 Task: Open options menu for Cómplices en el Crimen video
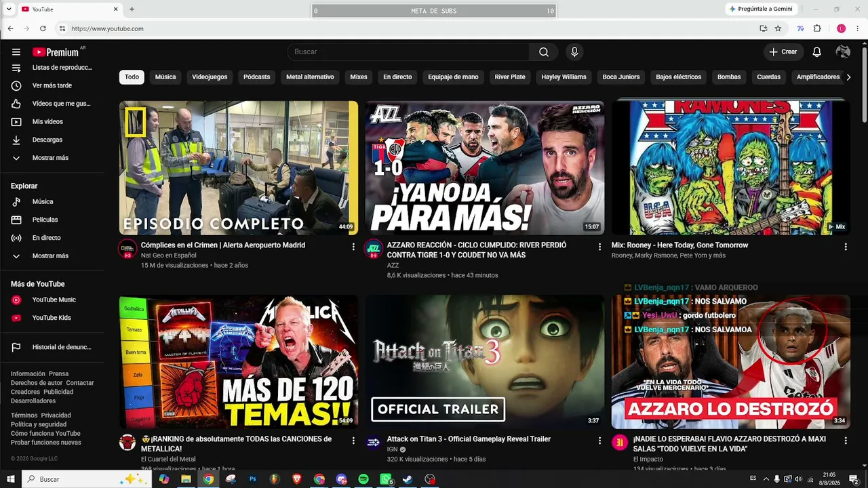[353, 247]
